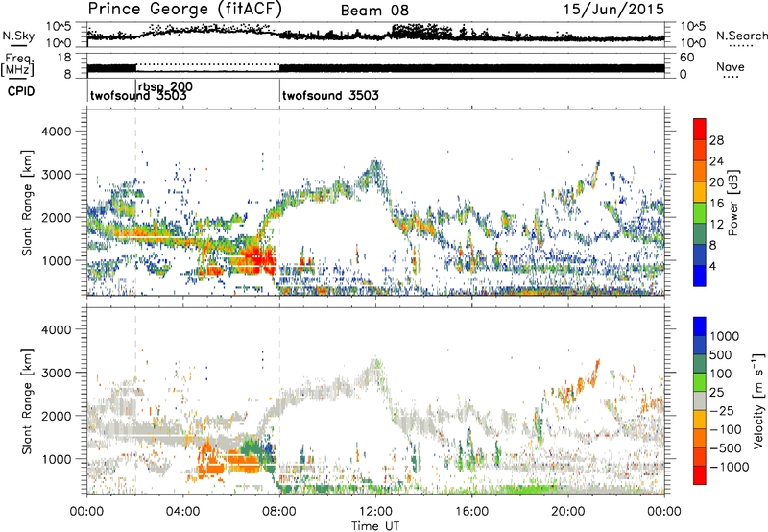Click the 'CPID' row label
Image resolution: width=768 pixels, height=532 pixels.
[x=21, y=91]
